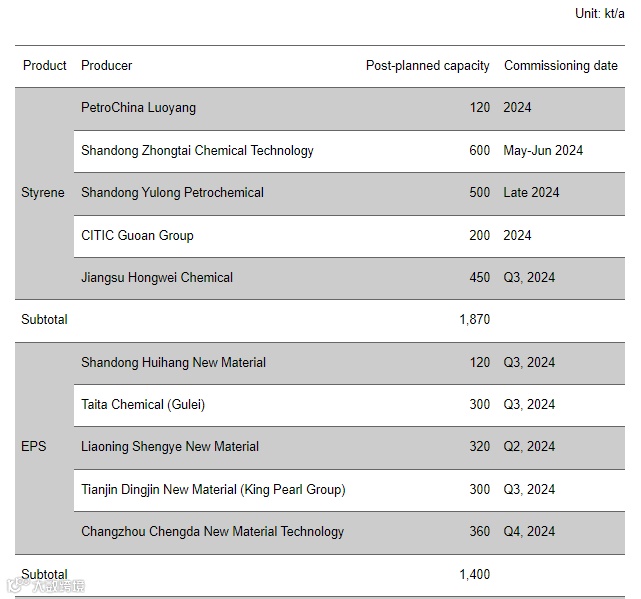Select 'Shandong Zhongtai Chemical Technology' cell
Screen dimensions: 641x599
click(x=197, y=150)
